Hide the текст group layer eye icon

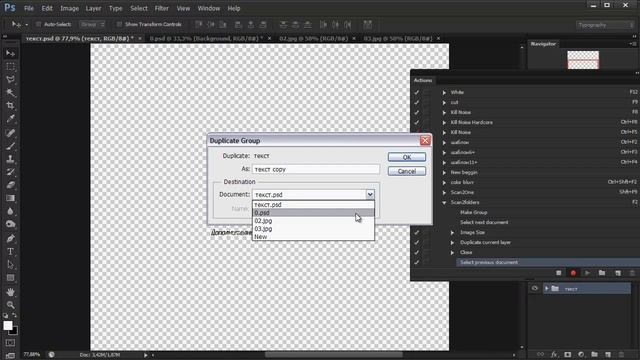535,289
